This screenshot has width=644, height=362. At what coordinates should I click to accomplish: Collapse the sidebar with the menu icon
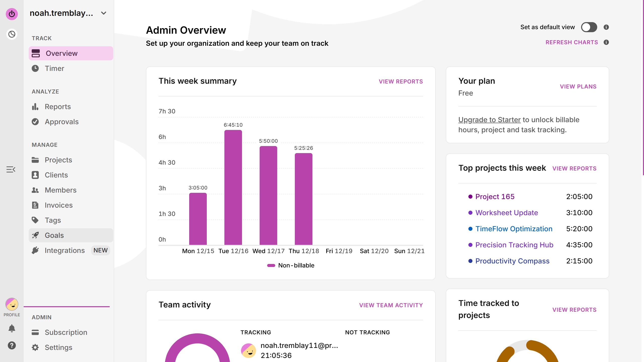[11, 169]
